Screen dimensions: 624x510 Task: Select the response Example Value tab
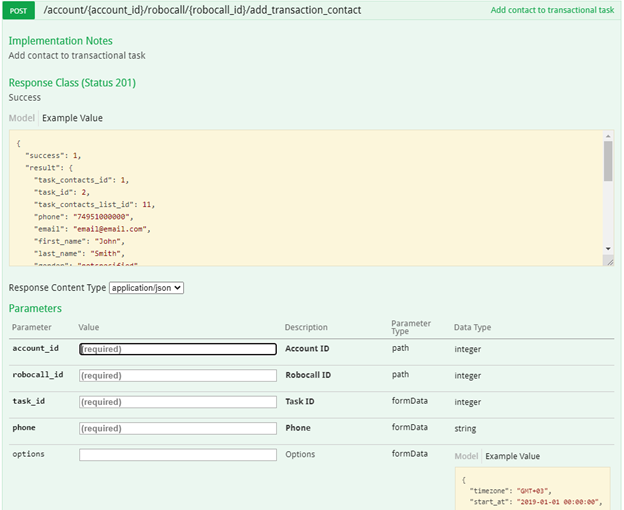pos(72,118)
